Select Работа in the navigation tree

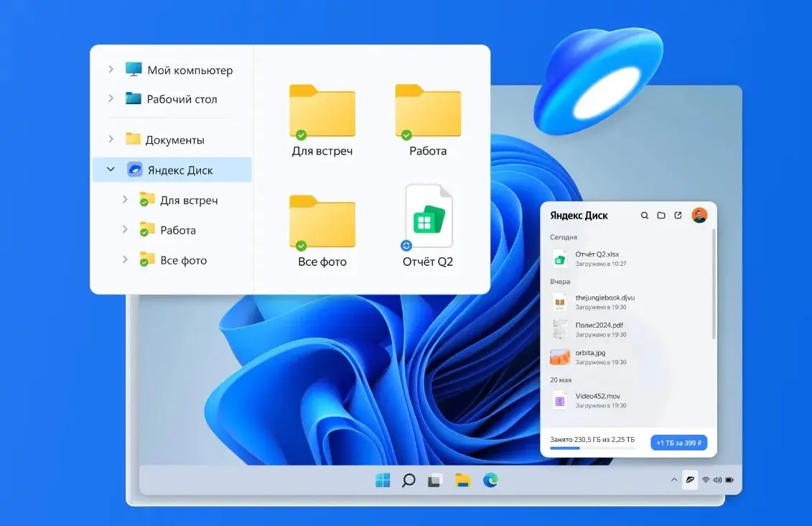click(x=177, y=230)
